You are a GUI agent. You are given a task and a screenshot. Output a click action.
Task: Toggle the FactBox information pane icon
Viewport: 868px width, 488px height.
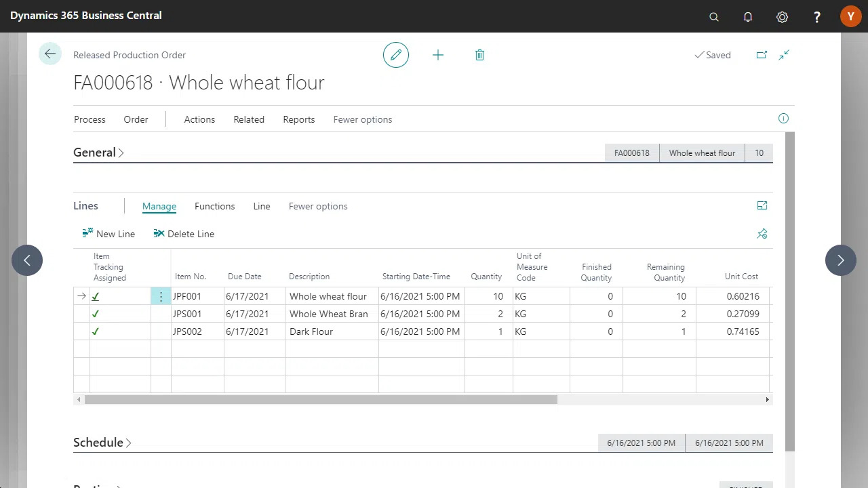[x=783, y=119]
